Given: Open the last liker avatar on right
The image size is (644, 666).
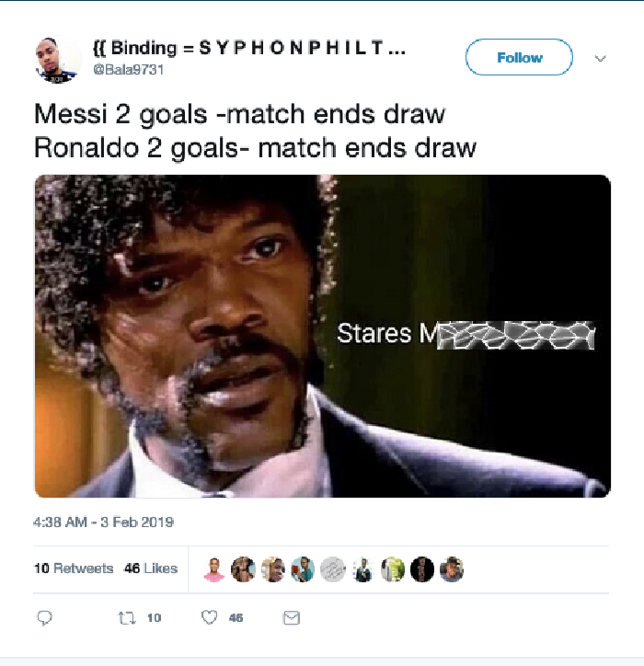Looking at the screenshot, I should tap(452, 569).
